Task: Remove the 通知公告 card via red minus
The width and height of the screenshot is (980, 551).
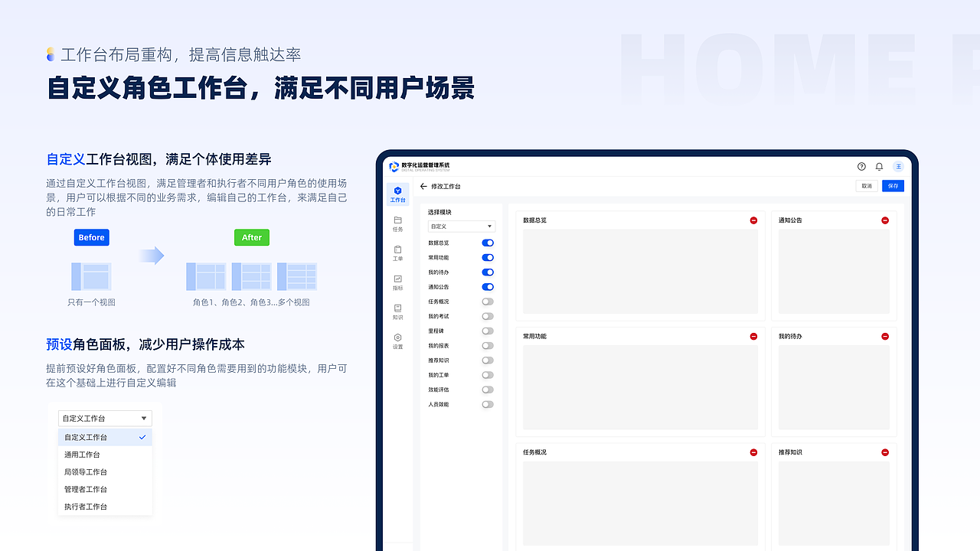Action: coord(885,220)
